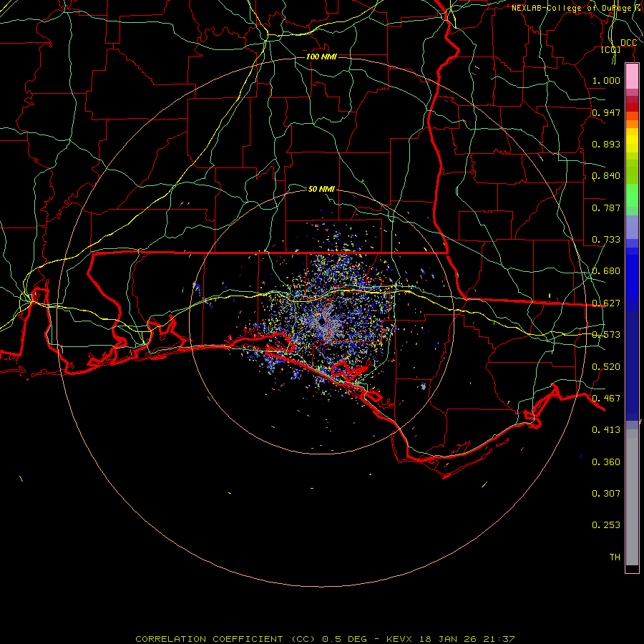Click the 0.947 value on the scale
The image size is (644, 644).
coord(606,112)
